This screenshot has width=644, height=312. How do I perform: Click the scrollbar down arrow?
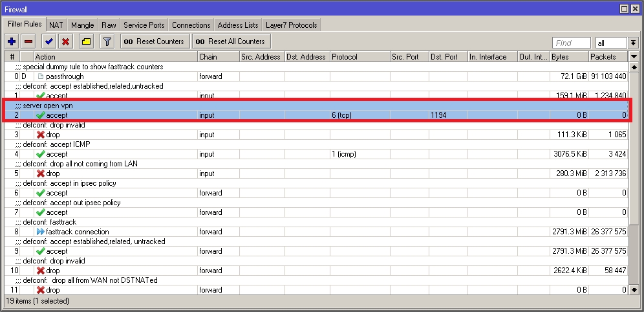click(x=634, y=290)
